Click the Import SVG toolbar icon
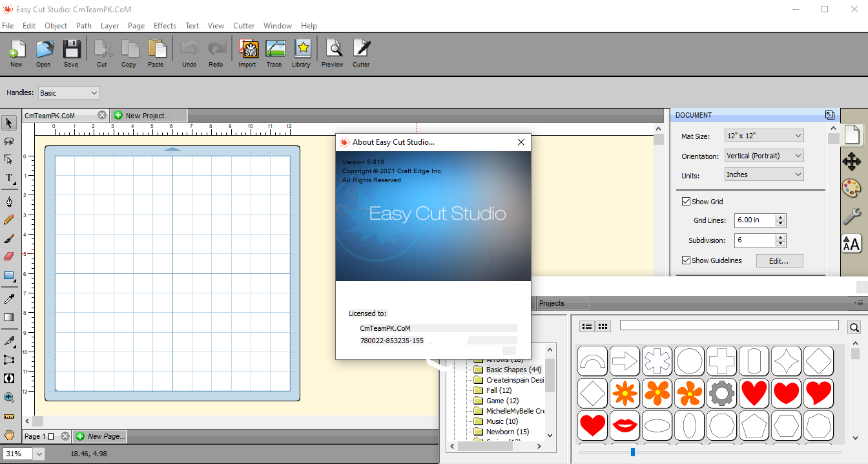Screen dimensions: 868x464 247,53
